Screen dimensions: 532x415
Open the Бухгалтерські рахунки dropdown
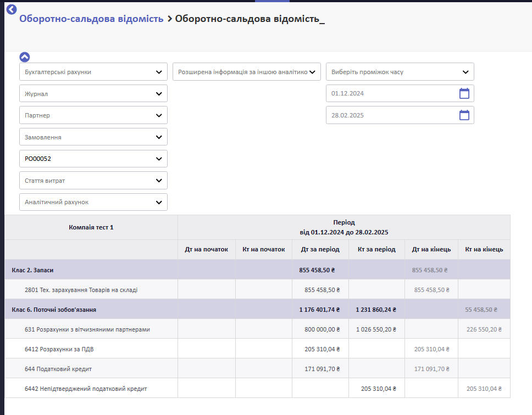tap(93, 72)
